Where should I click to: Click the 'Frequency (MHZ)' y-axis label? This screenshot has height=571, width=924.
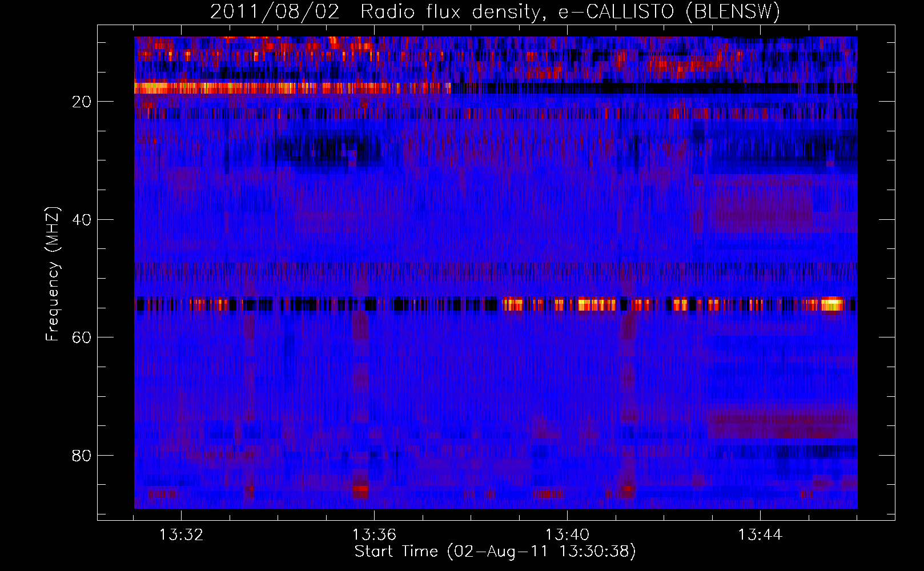52,274
